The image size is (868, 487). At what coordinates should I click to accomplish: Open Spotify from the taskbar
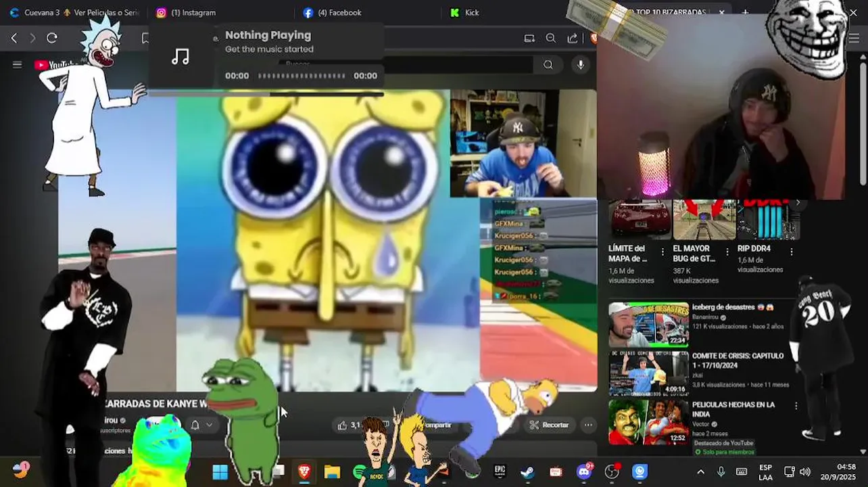point(360,472)
